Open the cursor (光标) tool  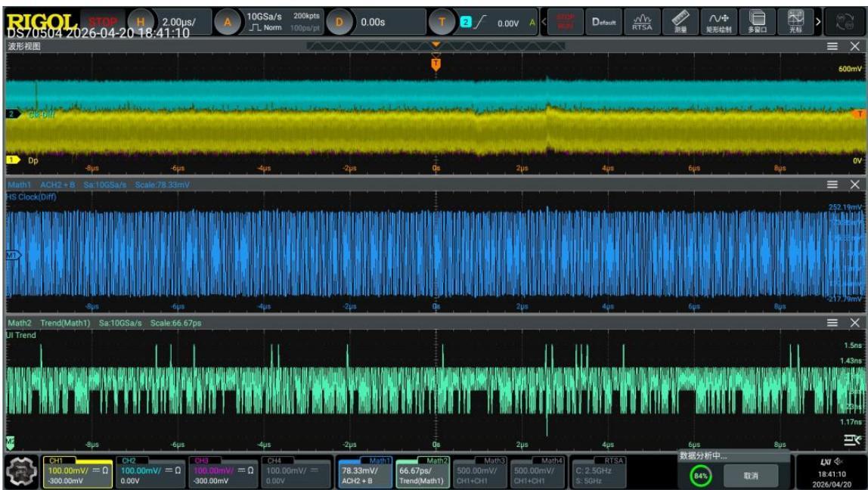[x=795, y=22]
